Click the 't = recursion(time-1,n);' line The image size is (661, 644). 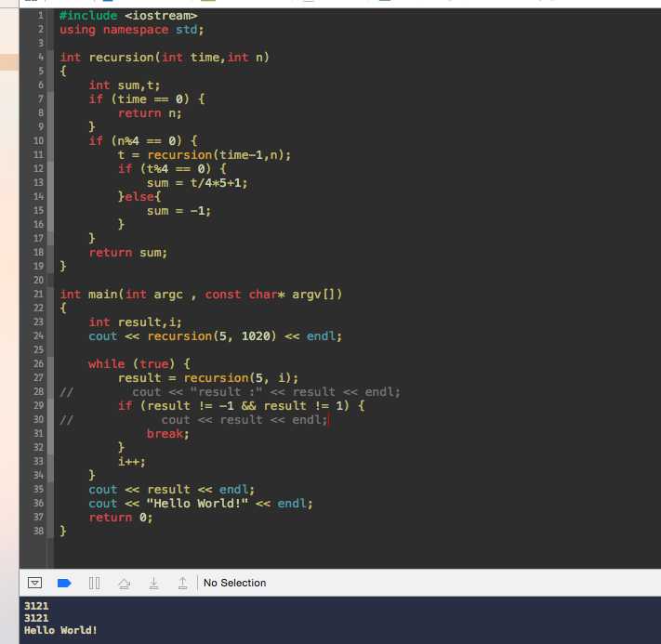click(205, 154)
